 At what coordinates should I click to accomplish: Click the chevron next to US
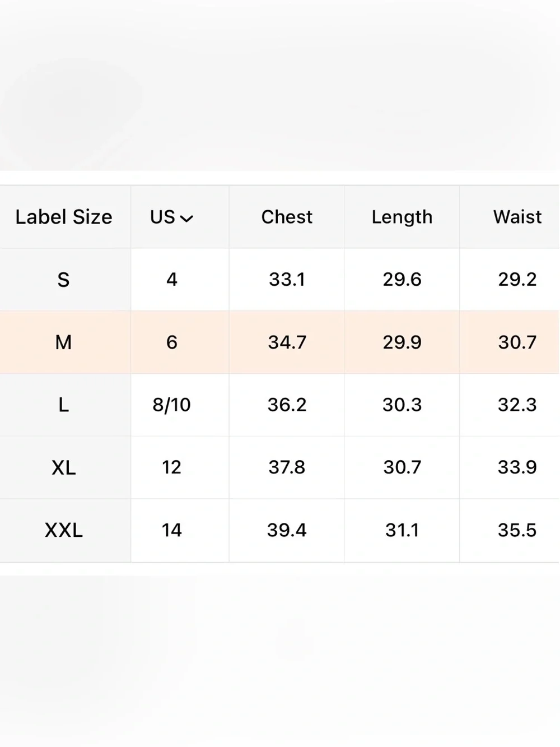[x=186, y=219]
